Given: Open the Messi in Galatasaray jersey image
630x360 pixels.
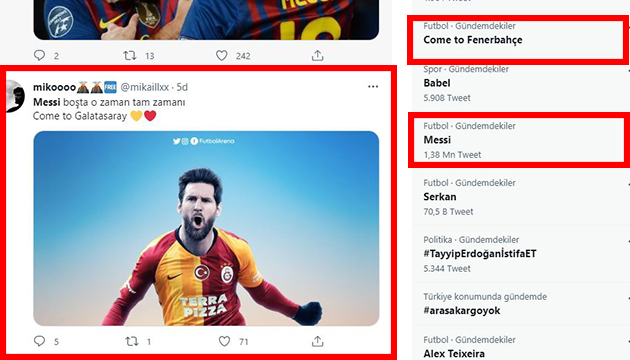Looking at the screenshot, I should (x=206, y=228).
